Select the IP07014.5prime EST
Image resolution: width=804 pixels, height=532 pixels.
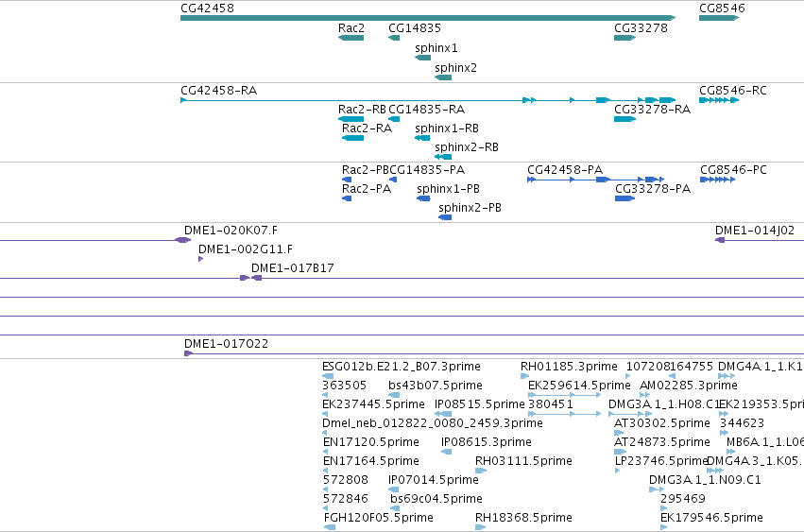(394, 489)
